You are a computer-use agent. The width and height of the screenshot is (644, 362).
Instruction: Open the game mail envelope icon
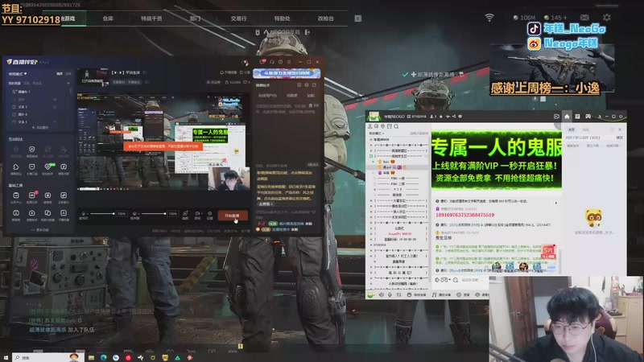[584, 18]
